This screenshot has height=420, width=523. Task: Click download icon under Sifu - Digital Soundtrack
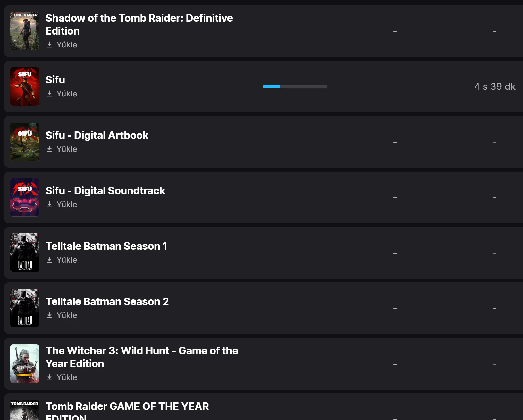[x=49, y=205]
